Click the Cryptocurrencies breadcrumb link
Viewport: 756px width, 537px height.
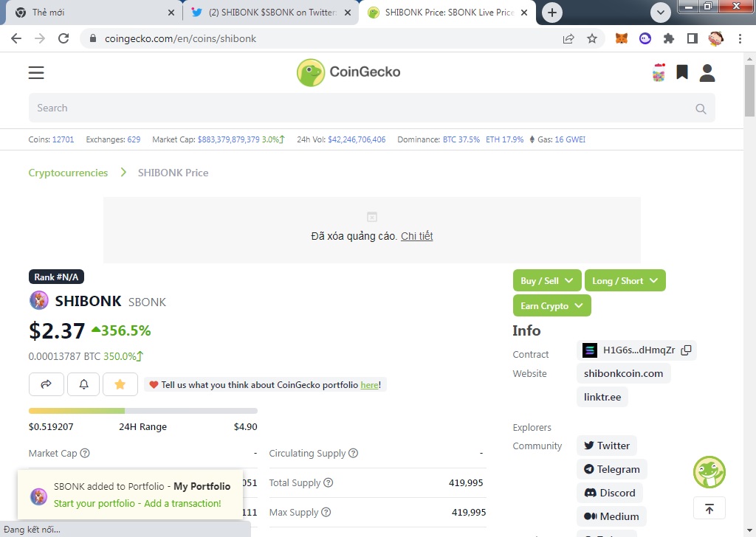68,173
